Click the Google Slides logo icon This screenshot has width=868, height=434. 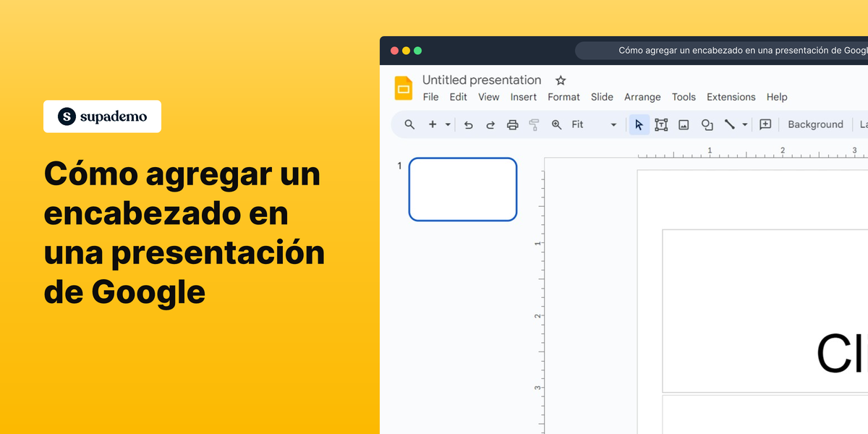pos(403,88)
